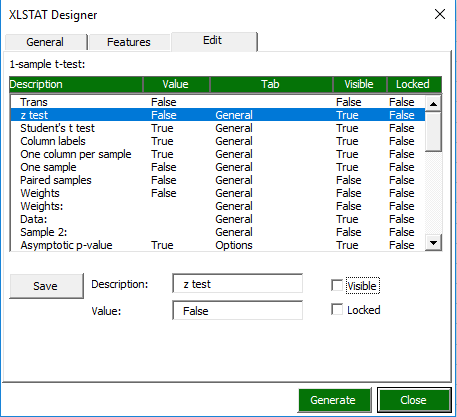Click the list scroll up arrow
457x417 pixels.
click(433, 104)
